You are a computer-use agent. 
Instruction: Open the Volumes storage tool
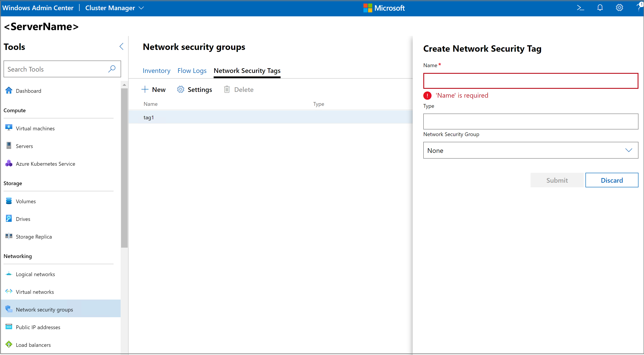click(x=26, y=201)
